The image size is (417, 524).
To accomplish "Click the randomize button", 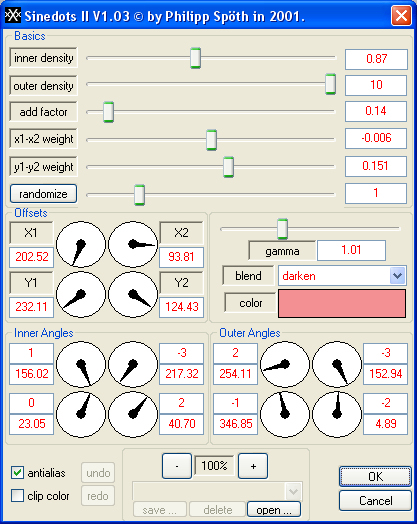I will [x=43, y=194].
